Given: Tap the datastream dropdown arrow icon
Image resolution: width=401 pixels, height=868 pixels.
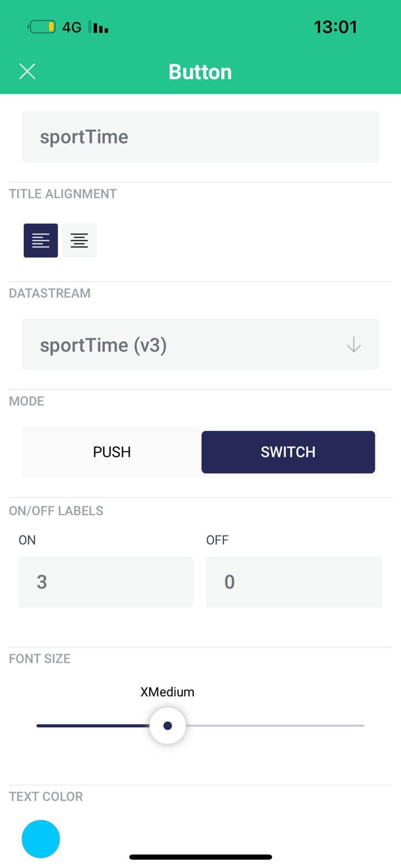Looking at the screenshot, I should 353,344.
